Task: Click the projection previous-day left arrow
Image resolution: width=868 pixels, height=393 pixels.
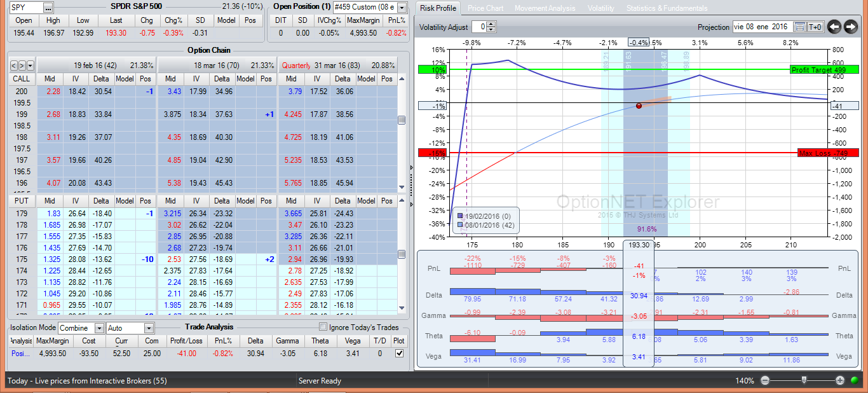Action: coord(834,27)
